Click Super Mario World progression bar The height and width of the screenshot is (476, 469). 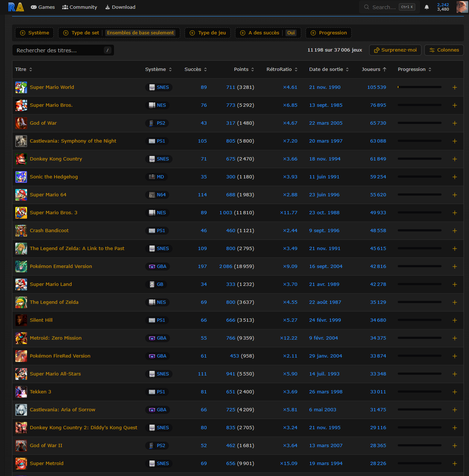[420, 87]
